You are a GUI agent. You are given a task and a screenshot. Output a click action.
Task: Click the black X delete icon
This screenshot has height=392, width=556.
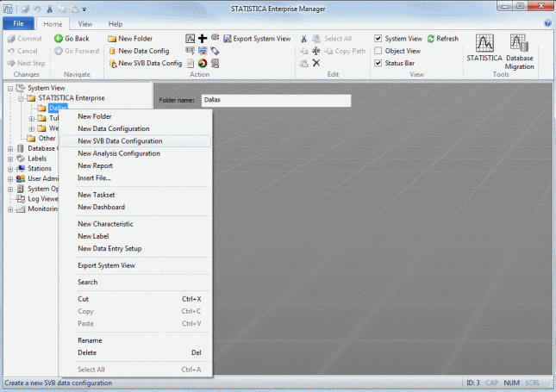click(x=316, y=63)
